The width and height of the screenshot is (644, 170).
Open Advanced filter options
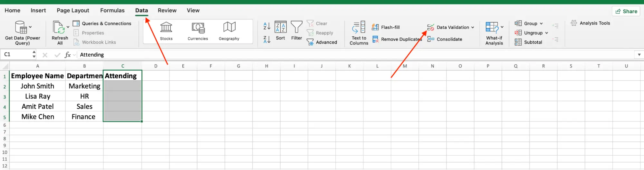(322, 42)
